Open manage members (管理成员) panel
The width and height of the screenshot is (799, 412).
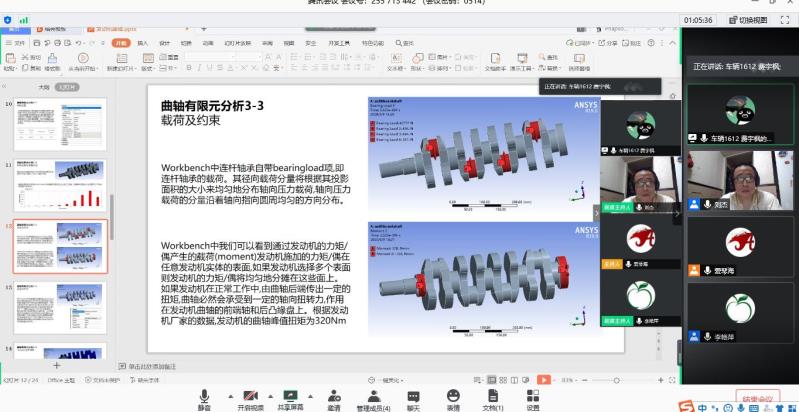pos(374,399)
